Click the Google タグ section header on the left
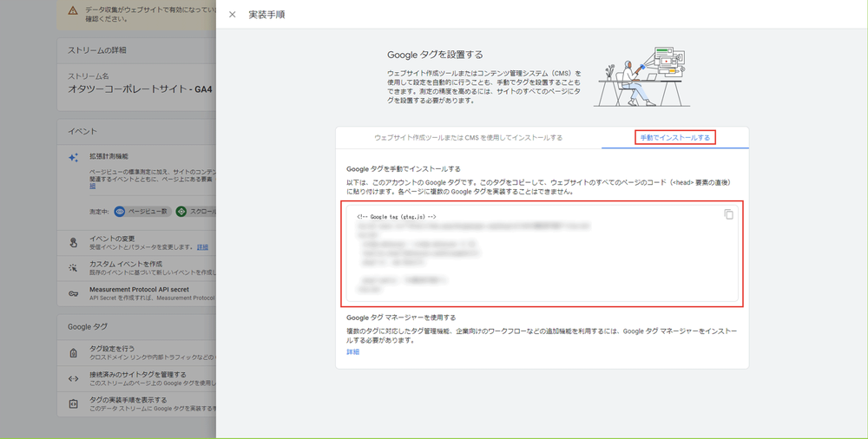Screen dimensions: 868x439 coord(88,327)
